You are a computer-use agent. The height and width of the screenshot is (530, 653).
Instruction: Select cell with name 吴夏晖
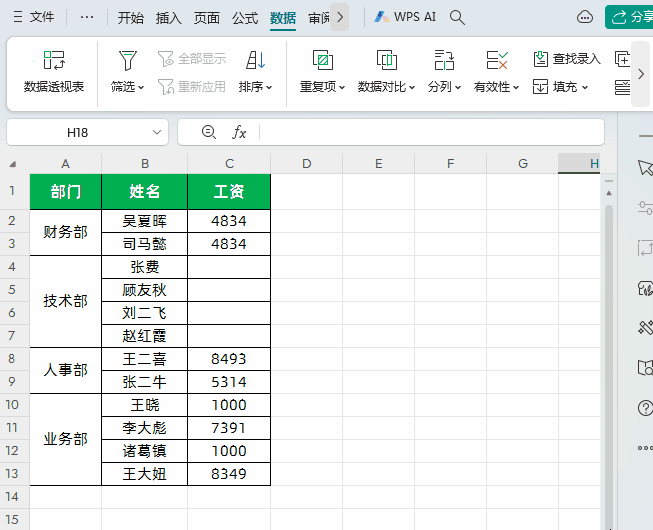tap(145, 221)
